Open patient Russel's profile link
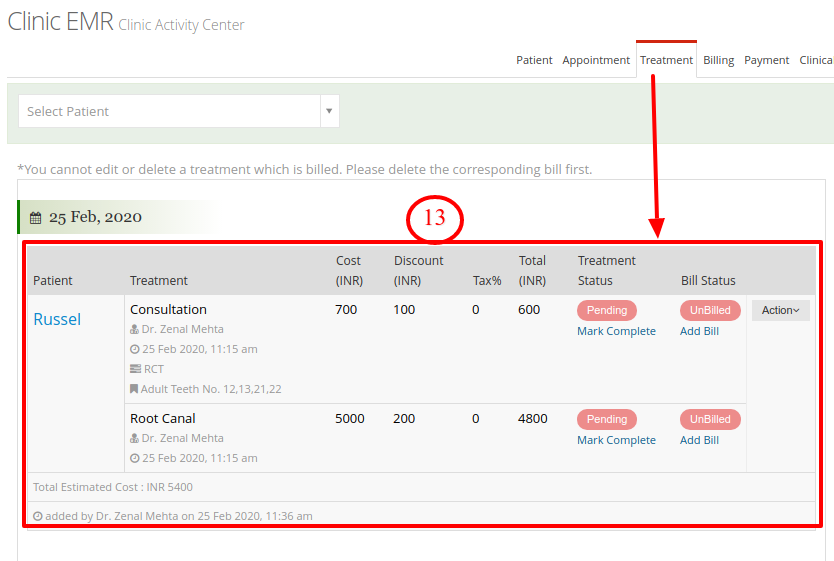 57,319
